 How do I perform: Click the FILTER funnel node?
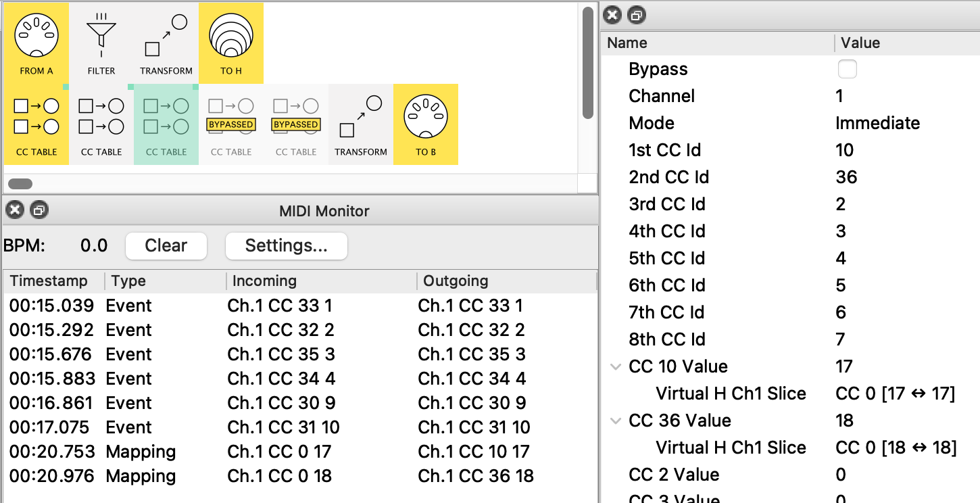[x=101, y=42]
